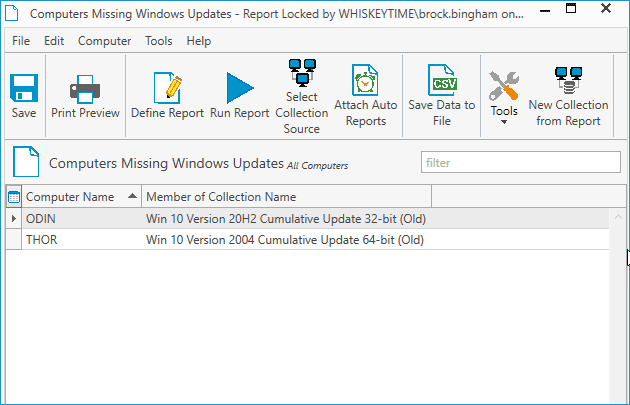Open the Tools menu in the menu bar
The image size is (630, 405).
pyautogui.click(x=159, y=41)
